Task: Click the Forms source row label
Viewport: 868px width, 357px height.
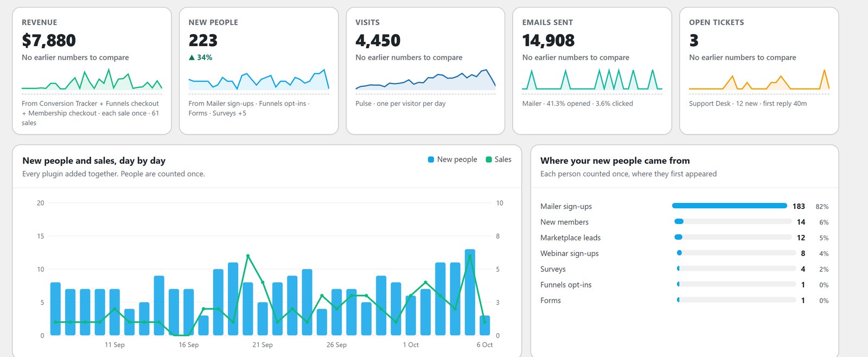Action: click(x=551, y=301)
